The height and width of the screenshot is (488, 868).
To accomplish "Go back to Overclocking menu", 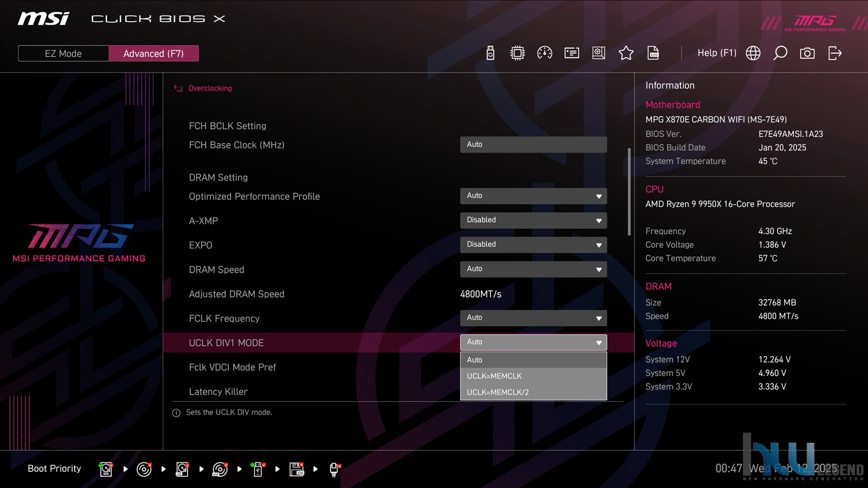I will (x=210, y=88).
